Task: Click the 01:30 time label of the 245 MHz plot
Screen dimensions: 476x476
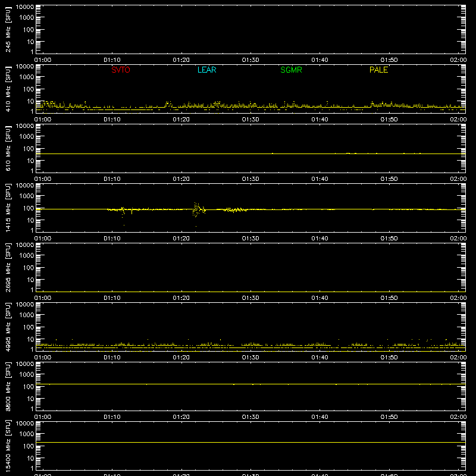Action: 250,60
